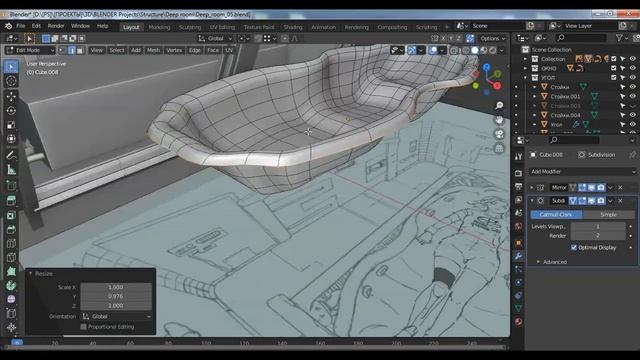Toggle X-ray display in viewport header
Viewport: 640px width, 360px height.
pos(454,50)
